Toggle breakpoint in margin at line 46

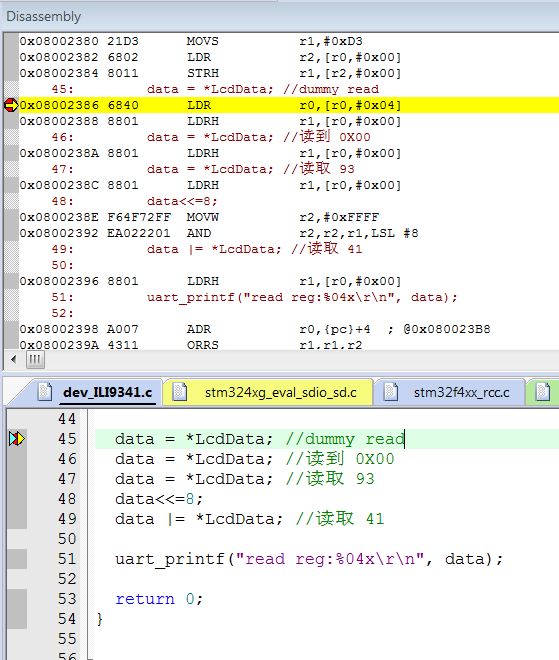point(17,459)
